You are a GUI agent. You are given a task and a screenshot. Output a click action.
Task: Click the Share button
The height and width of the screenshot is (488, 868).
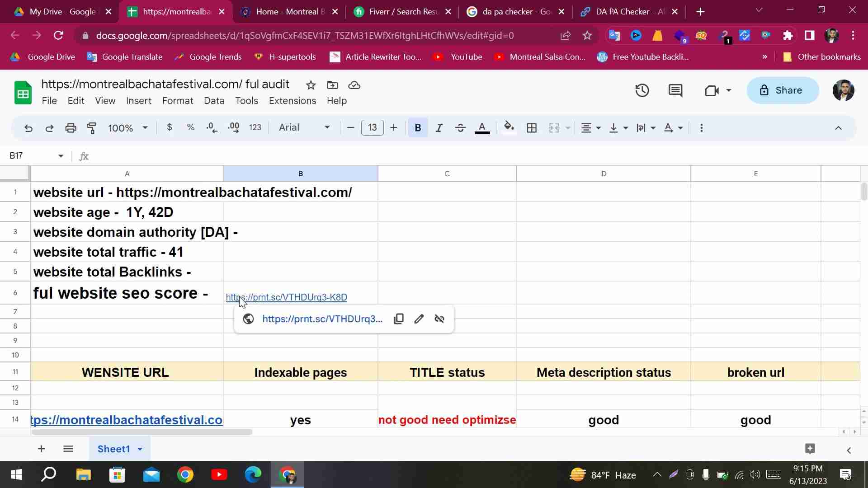coord(783,90)
